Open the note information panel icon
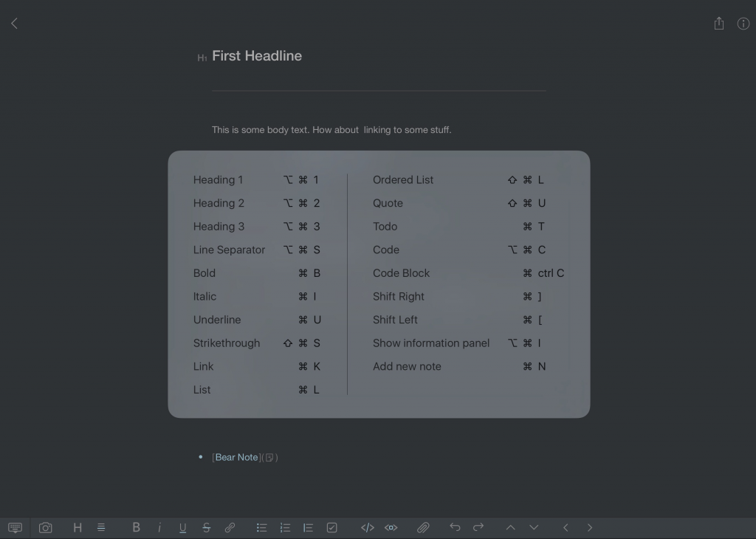 pyautogui.click(x=743, y=23)
